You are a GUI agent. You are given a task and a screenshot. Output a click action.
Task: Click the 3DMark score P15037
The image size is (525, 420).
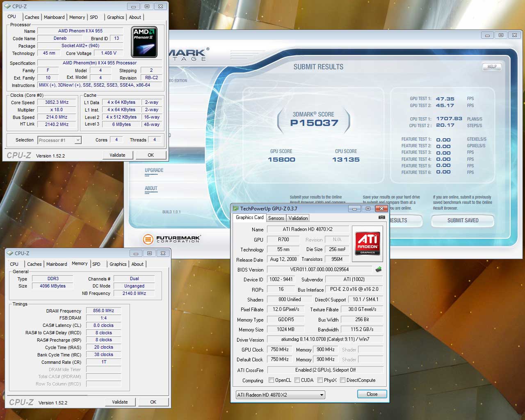click(314, 123)
